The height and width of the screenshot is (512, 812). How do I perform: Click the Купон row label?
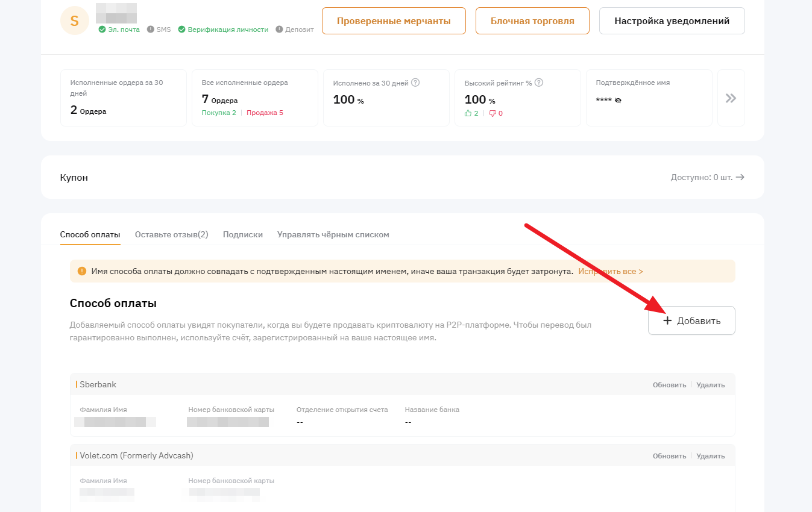point(74,178)
